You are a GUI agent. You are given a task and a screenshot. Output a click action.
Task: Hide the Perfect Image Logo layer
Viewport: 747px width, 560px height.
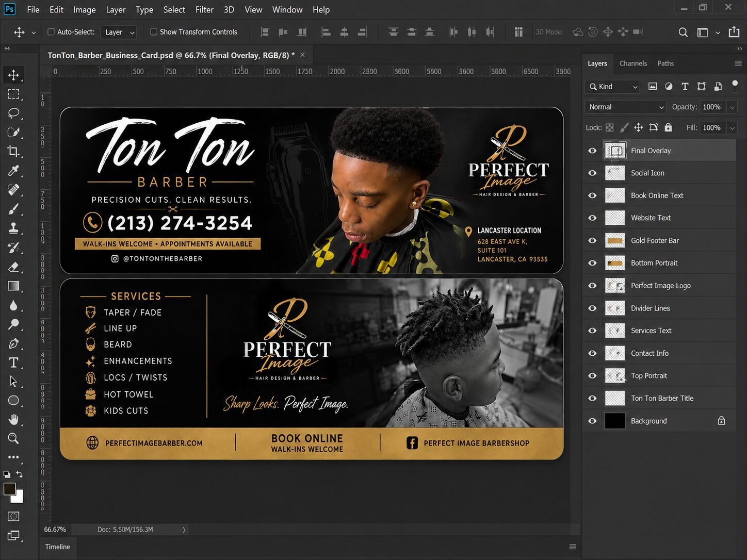pos(592,286)
